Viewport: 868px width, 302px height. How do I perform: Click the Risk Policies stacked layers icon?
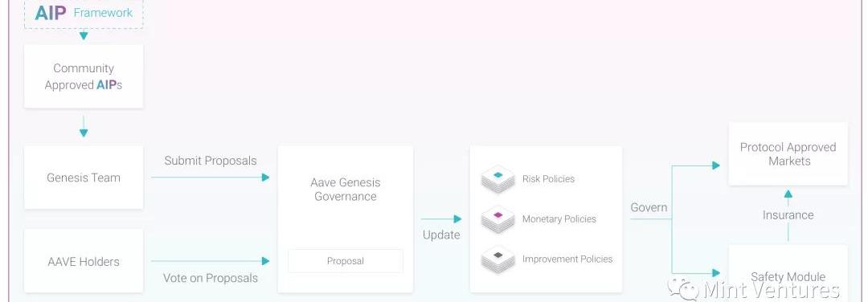coord(498,178)
